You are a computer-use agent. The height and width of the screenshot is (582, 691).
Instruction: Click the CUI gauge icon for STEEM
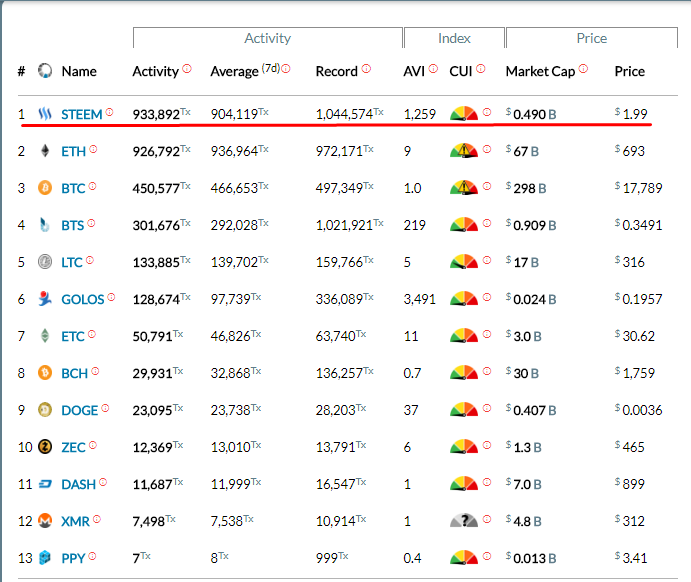[464, 113]
